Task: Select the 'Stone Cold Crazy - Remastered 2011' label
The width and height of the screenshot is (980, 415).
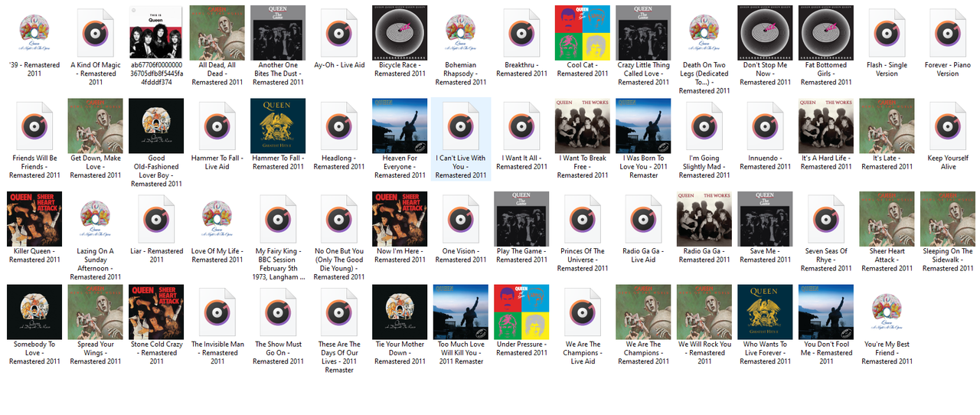Action: coord(156,353)
